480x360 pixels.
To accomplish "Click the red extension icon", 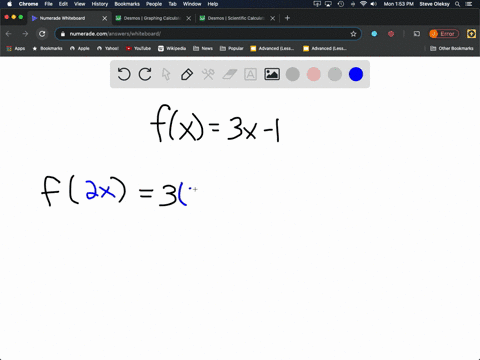I will point(391,34).
